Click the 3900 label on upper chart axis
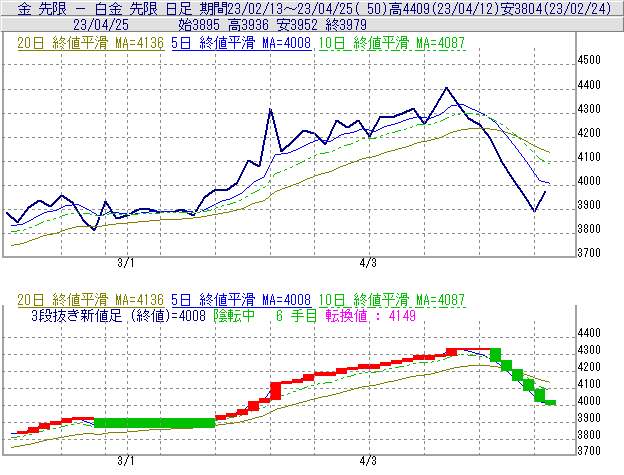This screenshot has height=475, width=624. click(x=589, y=205)
